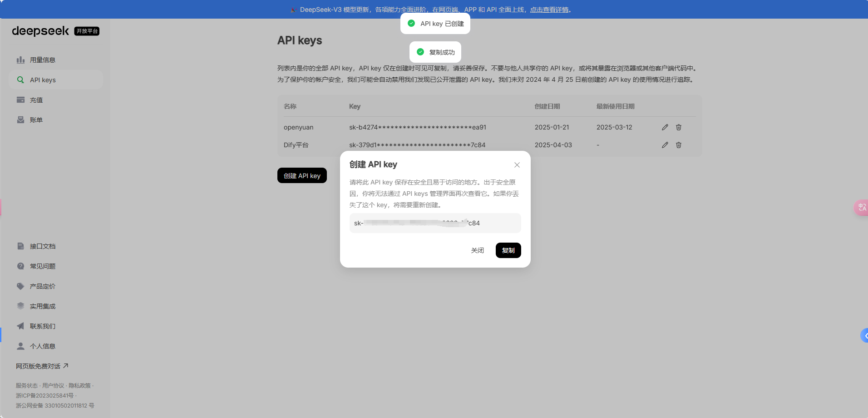Click the '创建日期' column header
Image resolution: width=868 pixels, height=418 pixels.
click(547, 106)
